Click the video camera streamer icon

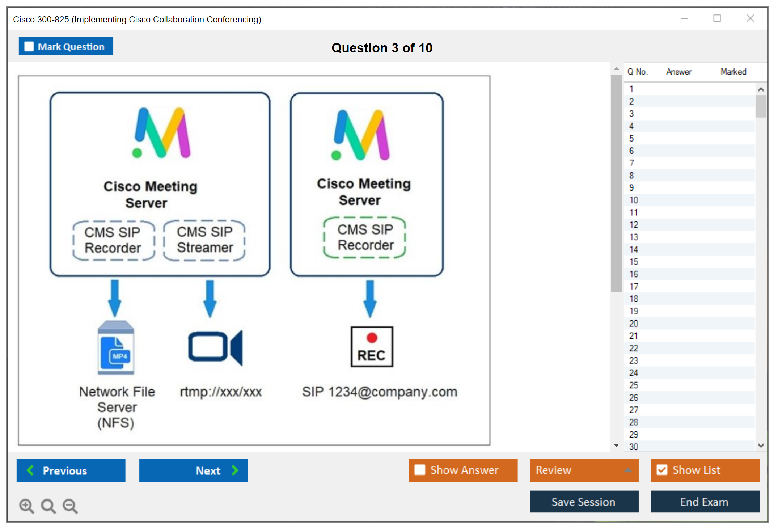(x=215, y=347)
